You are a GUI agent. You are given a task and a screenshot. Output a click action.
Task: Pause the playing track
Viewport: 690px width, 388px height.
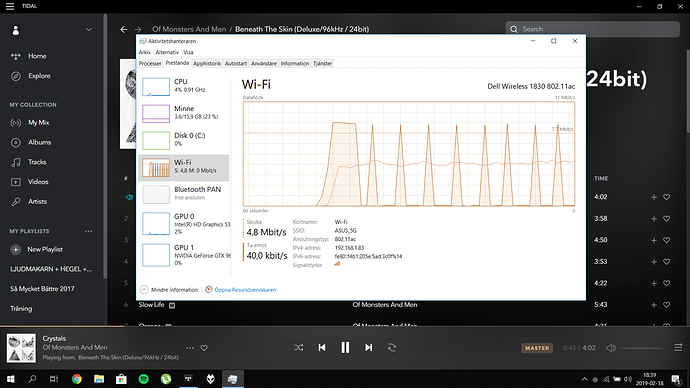tap(345, 348)
